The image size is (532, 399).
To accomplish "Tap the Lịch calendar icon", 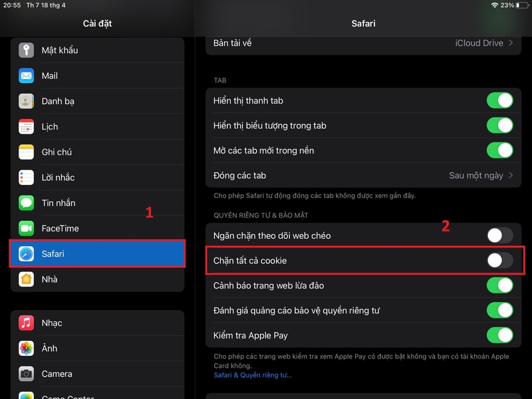I will [26, 126].
